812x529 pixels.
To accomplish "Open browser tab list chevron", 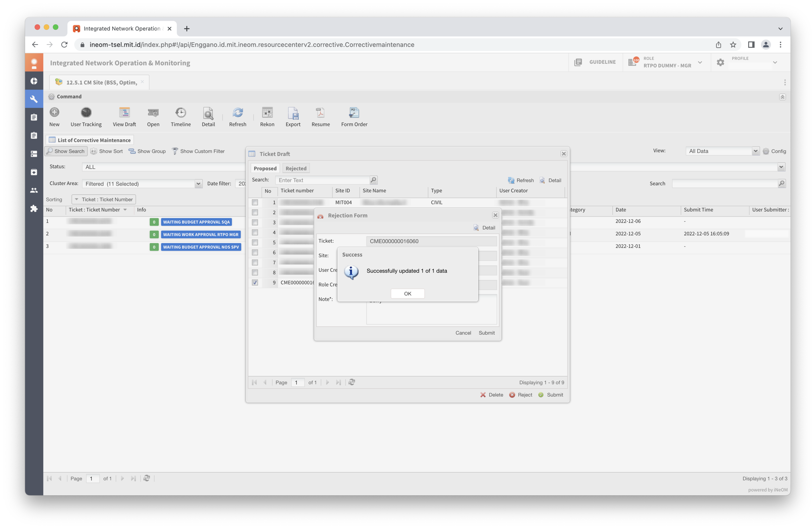I will coord(780,29).
